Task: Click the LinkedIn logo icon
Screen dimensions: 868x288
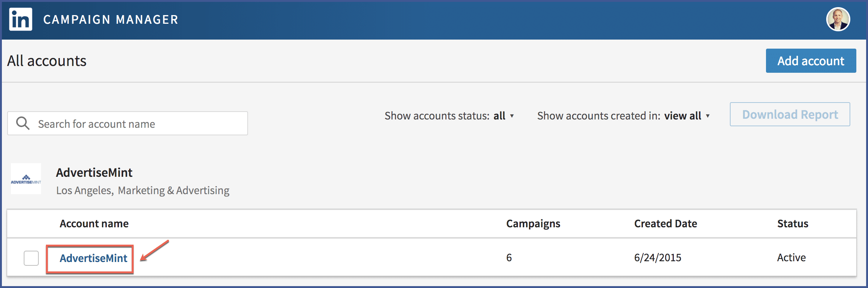Action: click(21, 19)
